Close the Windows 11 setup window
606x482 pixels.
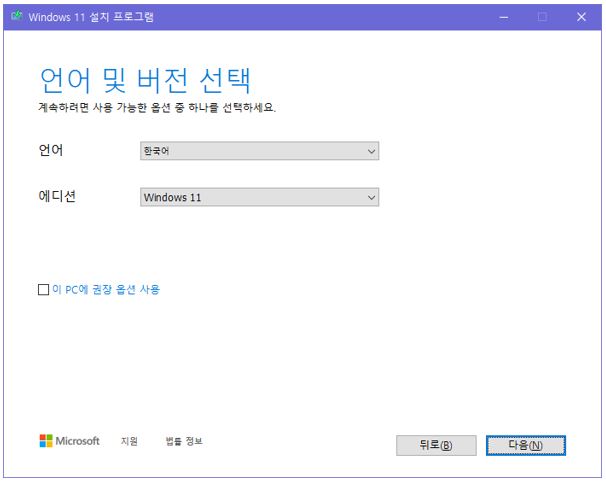tap(581, 17)
